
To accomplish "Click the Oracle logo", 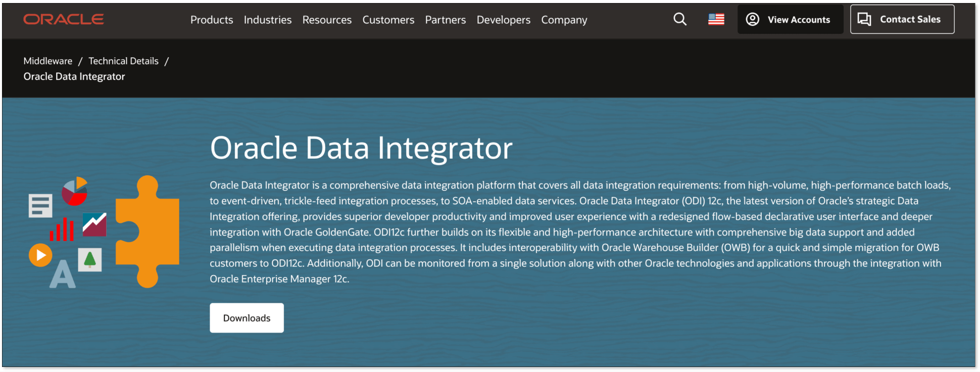I will point(64,19).
